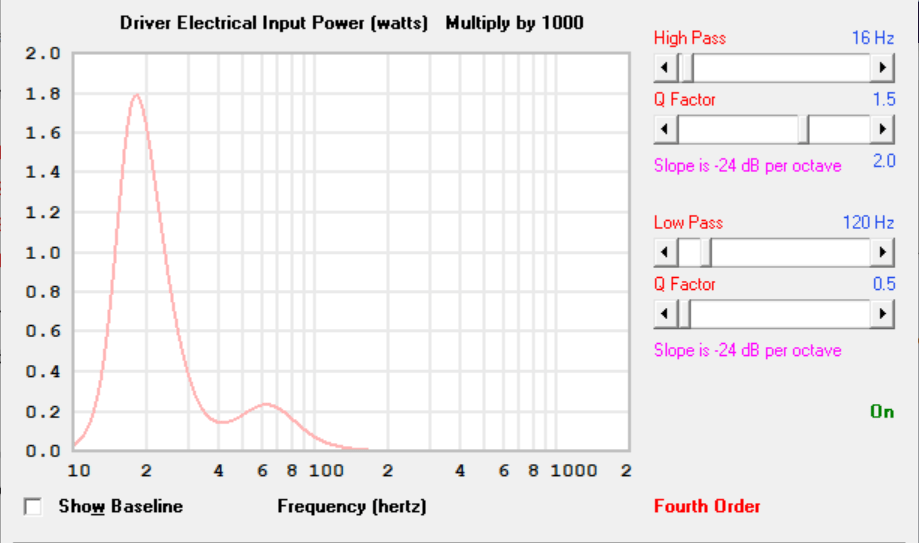Increase Low Pass Q Factor with right arrow
919x543 pixels.
[x=882, y=314]
